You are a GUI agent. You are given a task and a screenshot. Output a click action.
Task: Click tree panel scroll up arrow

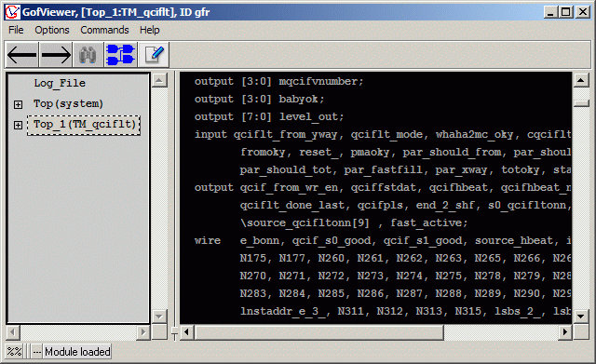tap(159, 81)
